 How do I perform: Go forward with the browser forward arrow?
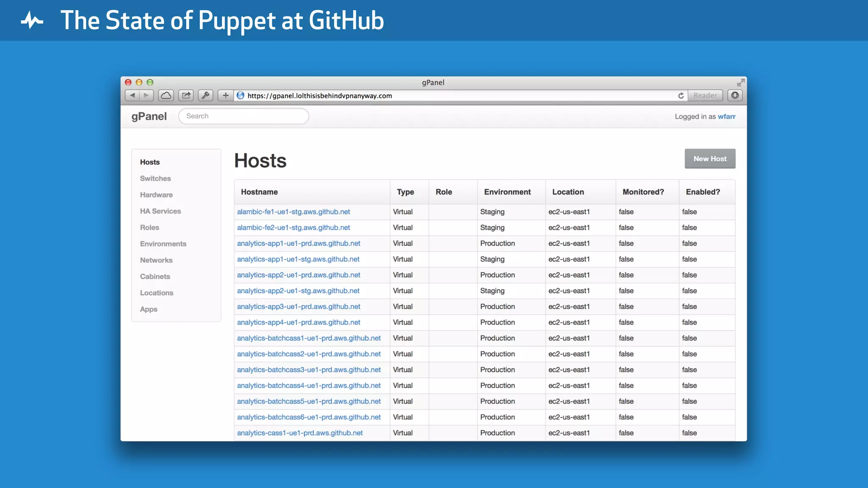(147, 96)
